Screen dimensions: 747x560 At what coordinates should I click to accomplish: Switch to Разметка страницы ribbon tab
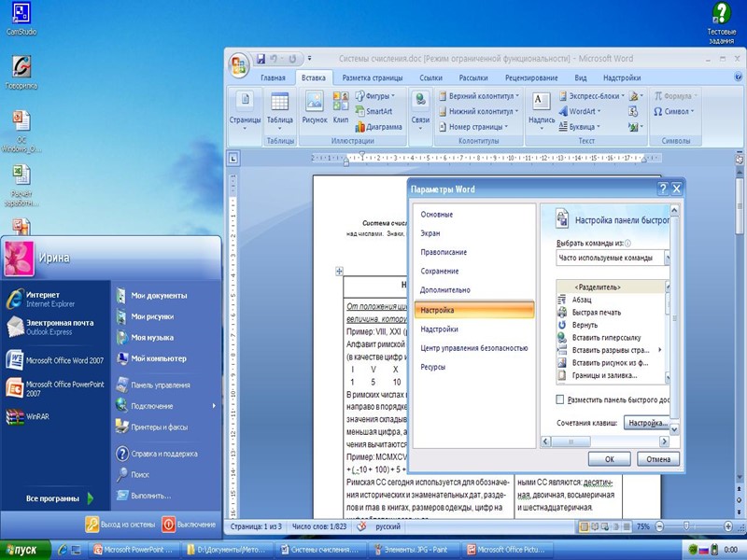pos(372,77)
